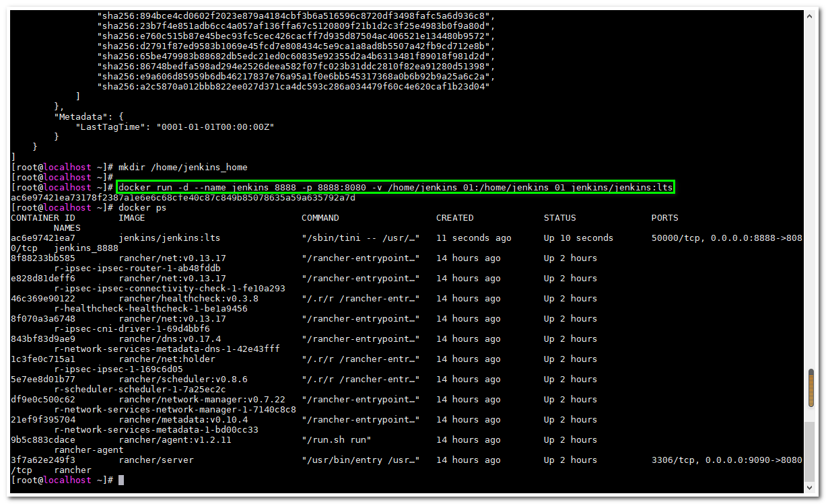Click the "LastTagTime" JSON line
The image size is (826, 504).
point(175,127)
